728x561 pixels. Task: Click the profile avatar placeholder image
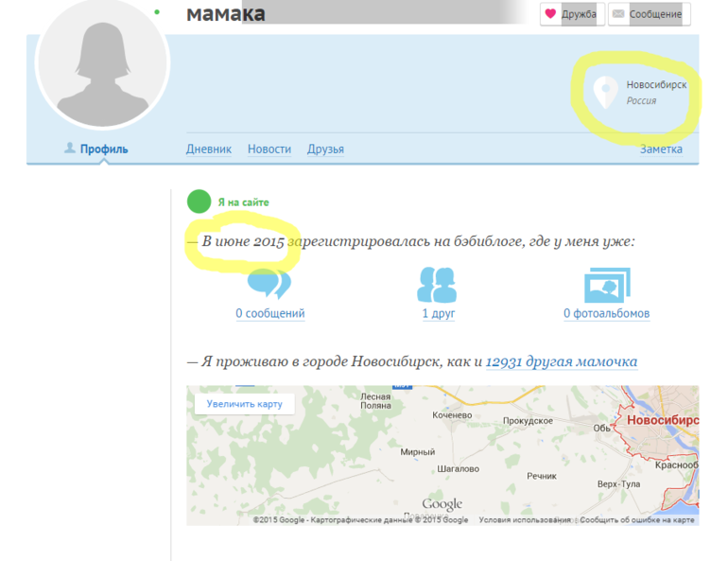[101, 64]
